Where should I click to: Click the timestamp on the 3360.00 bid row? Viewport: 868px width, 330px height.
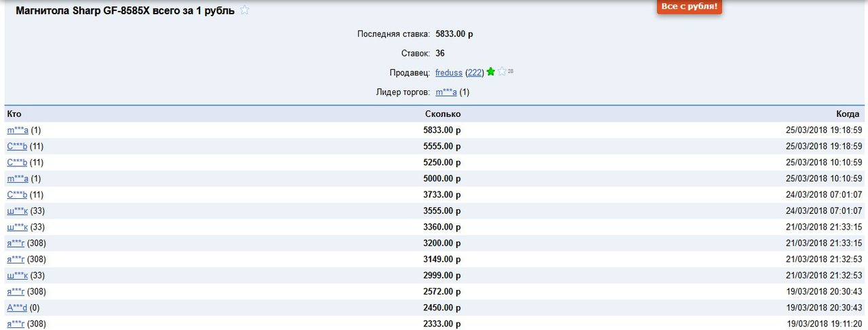click(x=824, y=227)
